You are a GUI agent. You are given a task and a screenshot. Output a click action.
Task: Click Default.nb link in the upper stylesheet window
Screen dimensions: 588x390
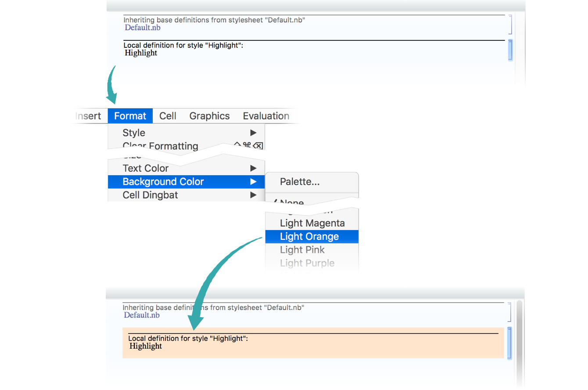pos(143,28)
